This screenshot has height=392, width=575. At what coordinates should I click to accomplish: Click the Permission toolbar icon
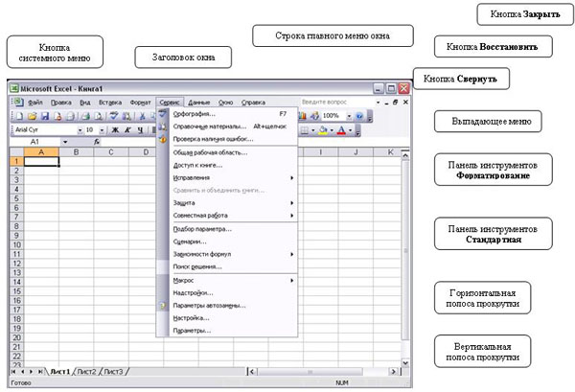click(57, 116)
